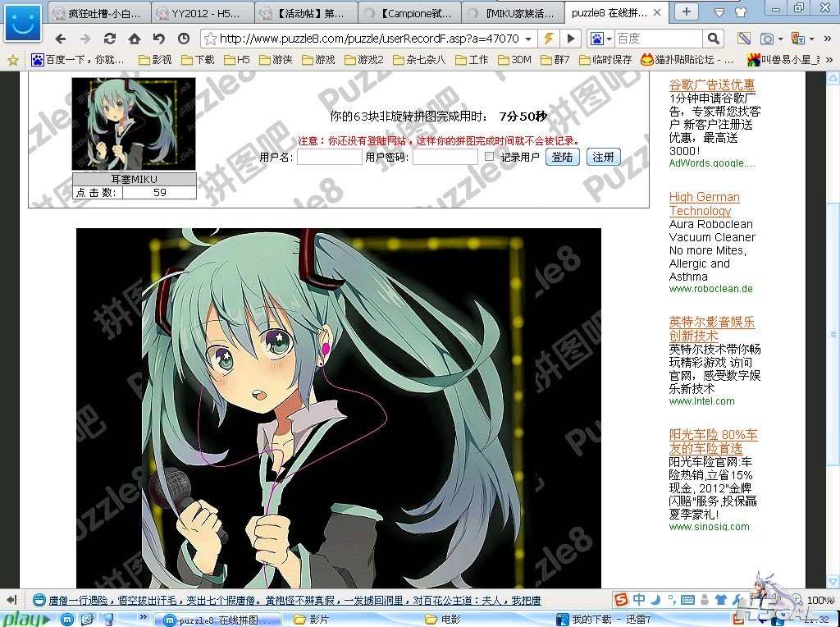Click the Sogou S input method icon

[x=621, y=599]
